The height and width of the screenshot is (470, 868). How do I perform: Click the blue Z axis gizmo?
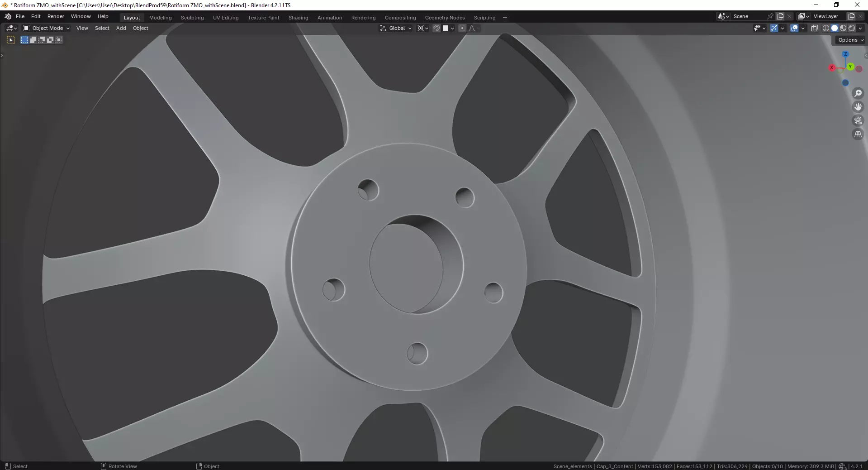coord(845,54)
